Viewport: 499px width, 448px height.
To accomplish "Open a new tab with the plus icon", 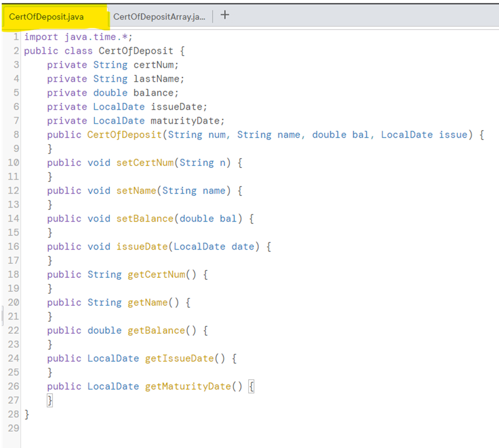I will point(224,15).
